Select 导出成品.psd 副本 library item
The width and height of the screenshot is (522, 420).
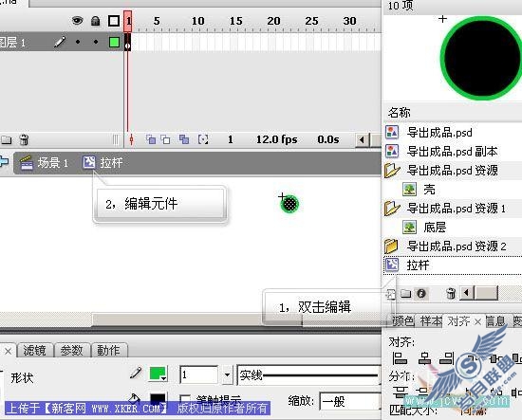coord(453,152)
